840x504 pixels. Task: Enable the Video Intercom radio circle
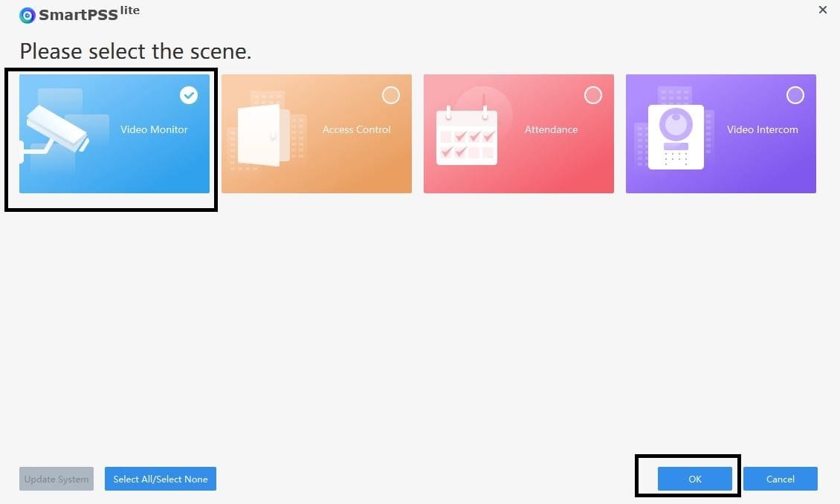click(795, 95)
